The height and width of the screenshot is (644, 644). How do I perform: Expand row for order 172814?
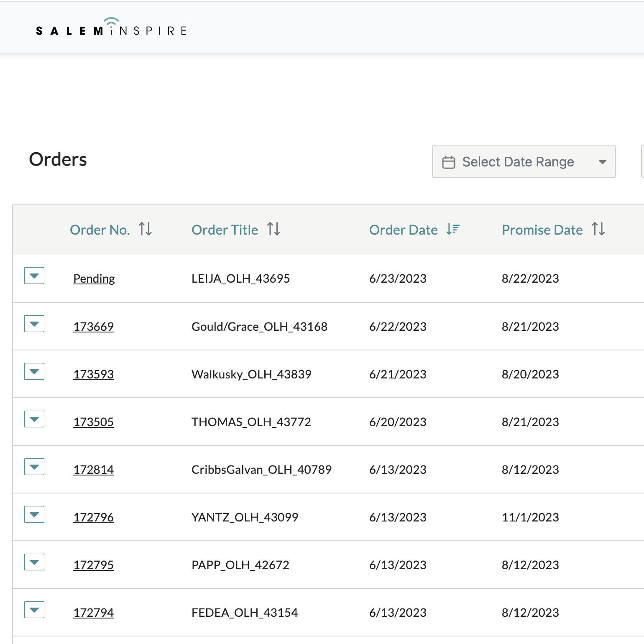[34, 467]
